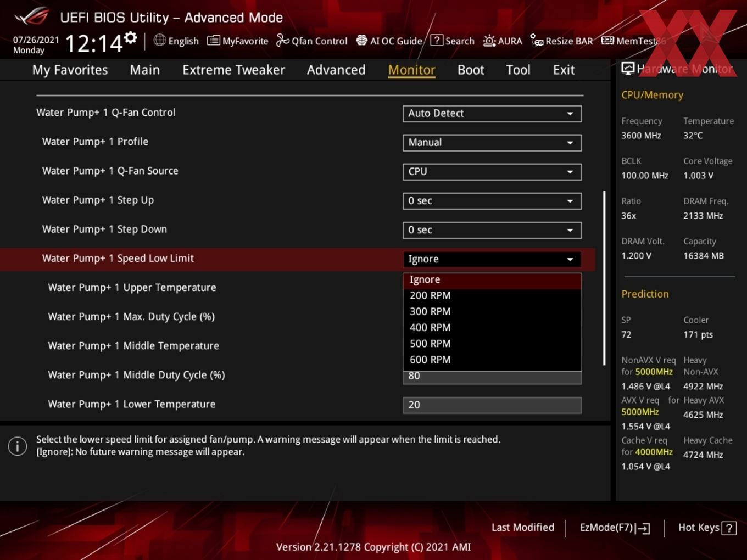Choose 400 RPM from list
This screenshot has width=747, height=560.
[492, 327]
